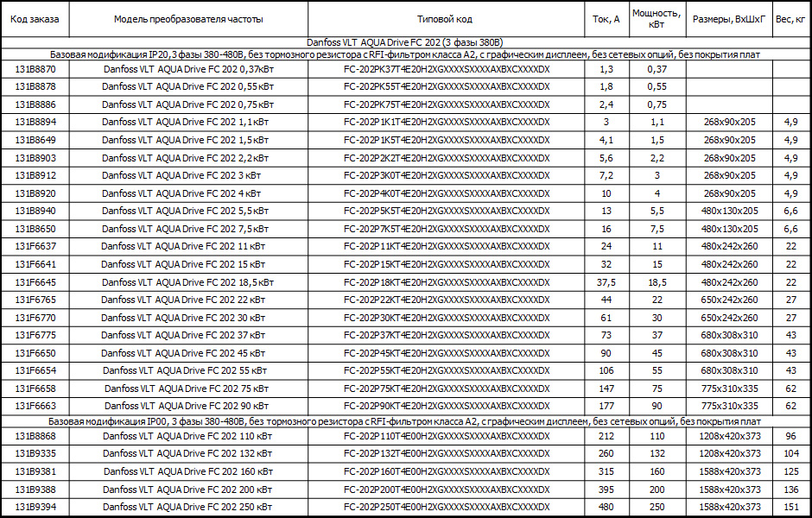Select order code 131B8868
This screenshot has height=518, width=812.
click(x=35, y=436)
